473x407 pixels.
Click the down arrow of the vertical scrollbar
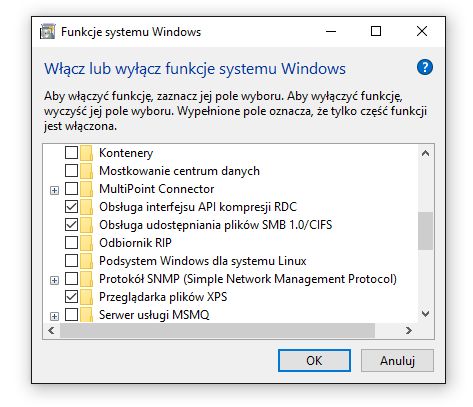(425, 314)
